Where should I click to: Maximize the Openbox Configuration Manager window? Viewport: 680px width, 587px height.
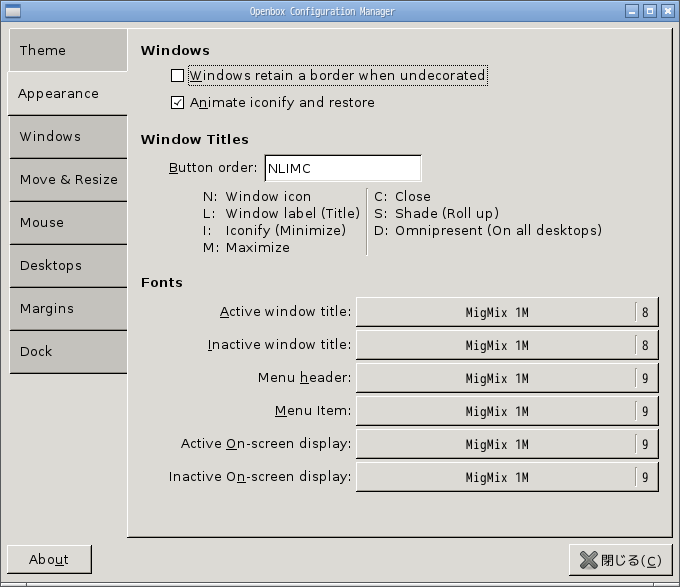coord(650,11)
